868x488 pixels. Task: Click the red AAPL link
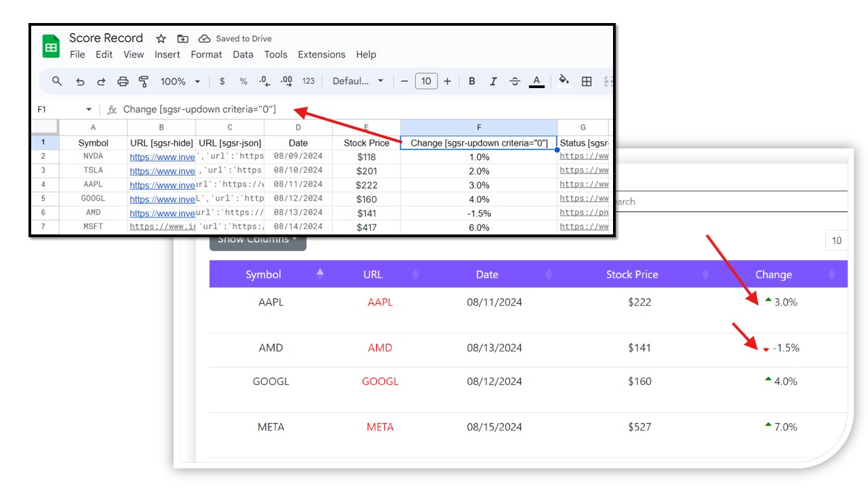[x=380, y=302]
